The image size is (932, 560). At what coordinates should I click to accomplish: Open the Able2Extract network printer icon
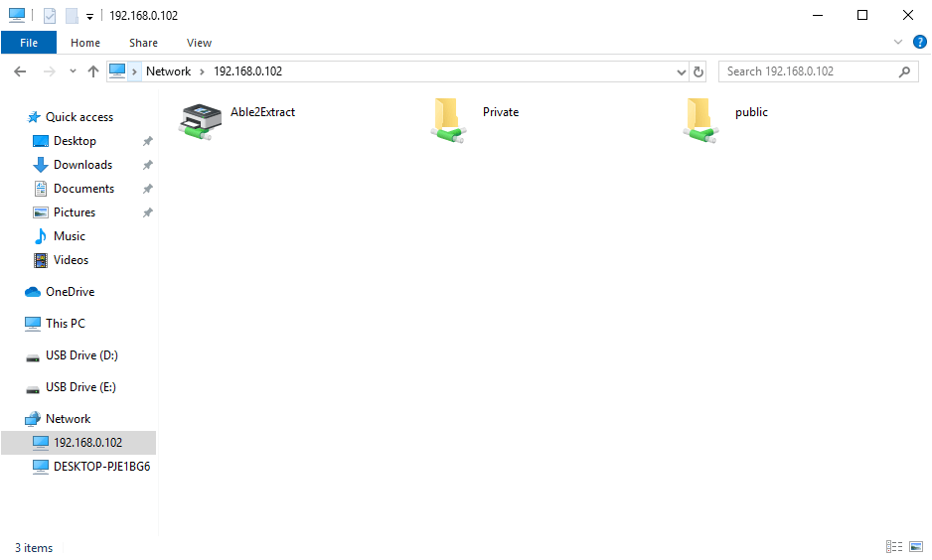pos(200,121)
